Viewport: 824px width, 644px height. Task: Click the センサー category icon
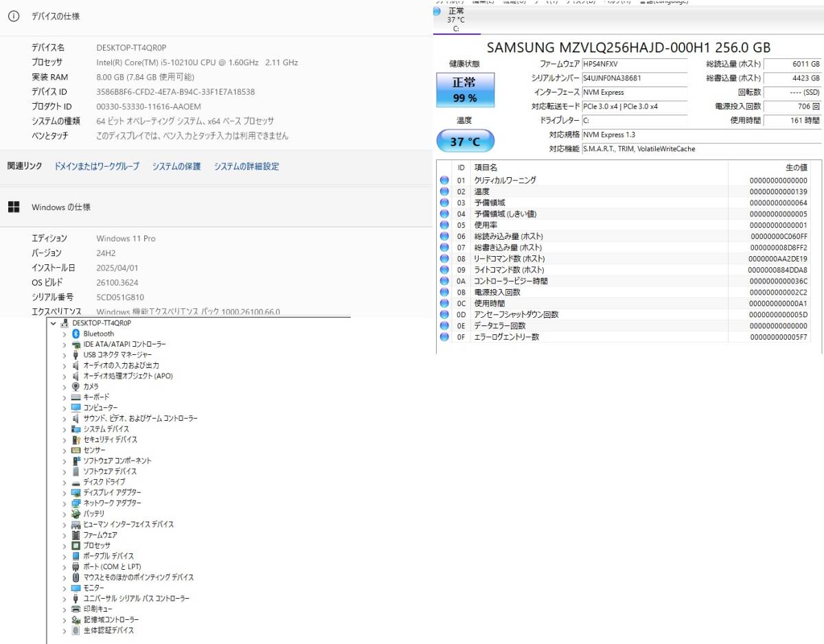(x=76, y=450)
